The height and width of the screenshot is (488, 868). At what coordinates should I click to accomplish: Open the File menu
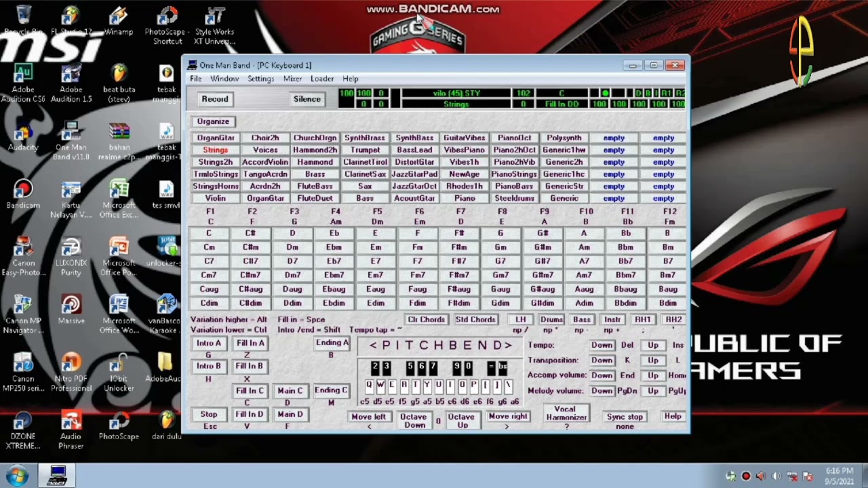[x=195, y=79]
